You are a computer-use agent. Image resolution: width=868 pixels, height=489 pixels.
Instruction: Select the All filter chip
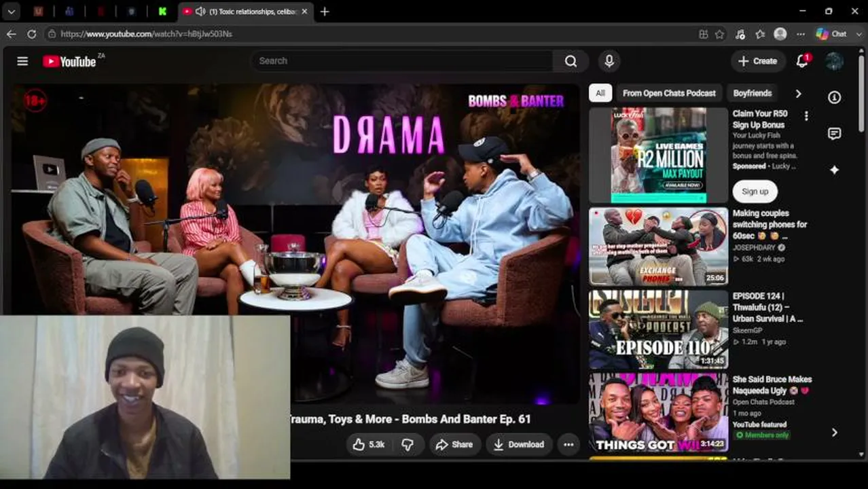600,93
